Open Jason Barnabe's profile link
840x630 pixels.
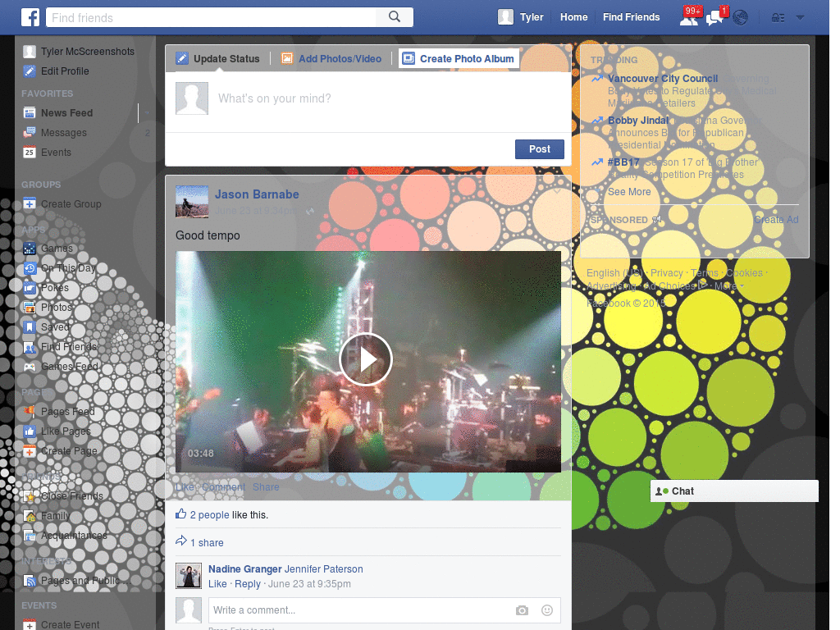click(x=257, y=194)
